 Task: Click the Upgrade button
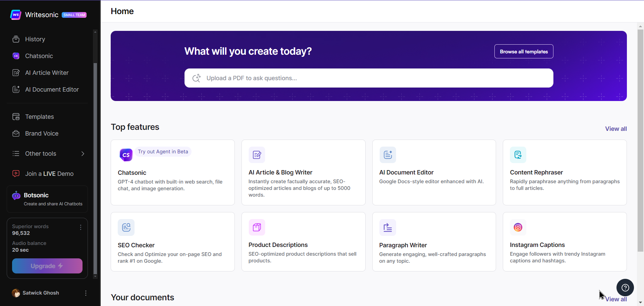coord(47,266)
